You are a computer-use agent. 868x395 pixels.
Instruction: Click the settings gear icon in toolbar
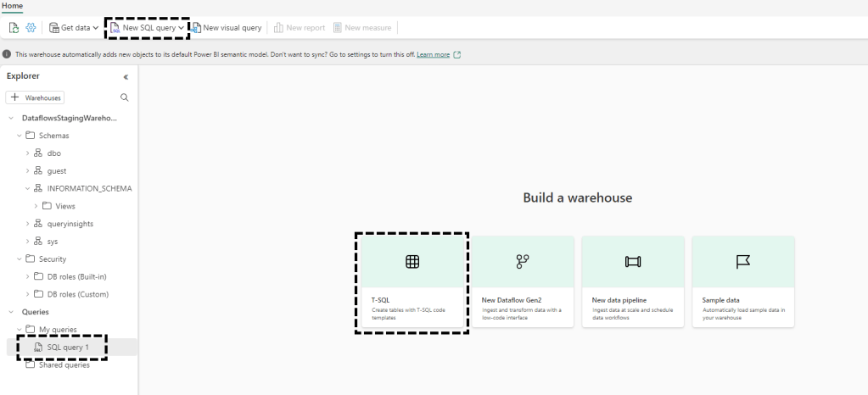tap(31, 27)
